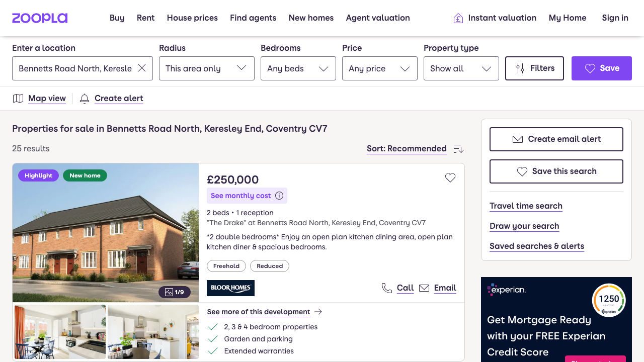Viewport: 644px width, 362px height.
Task: Open the envelope icon to email the agent
Action: [424, 288]
